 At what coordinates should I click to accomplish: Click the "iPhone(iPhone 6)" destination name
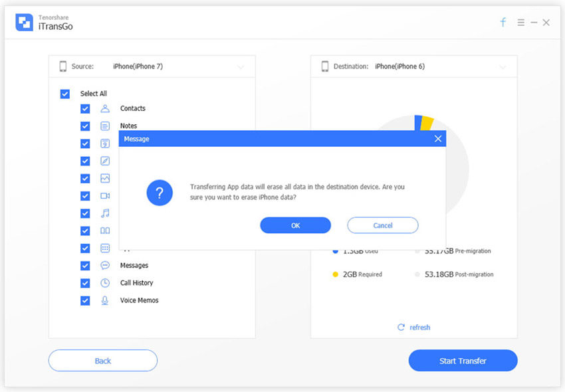tap(400, 66)
